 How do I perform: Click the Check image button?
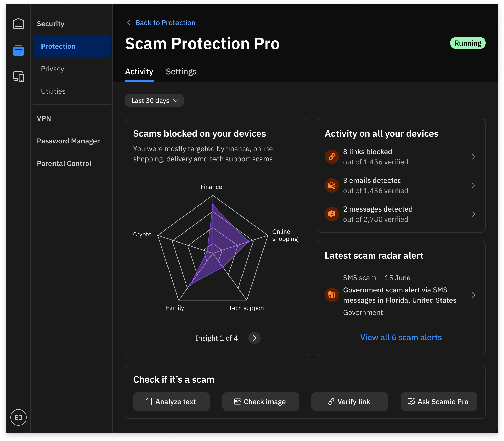tap(261, 402)
